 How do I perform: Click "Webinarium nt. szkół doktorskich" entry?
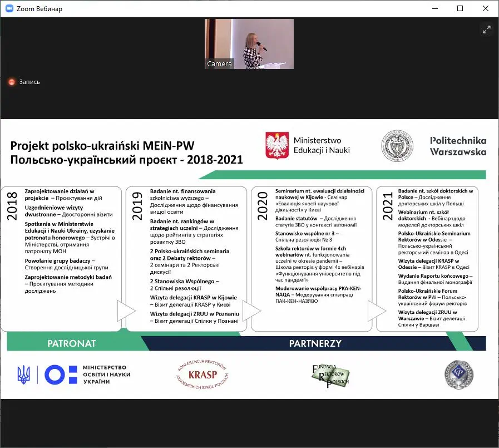pos(423,215)
